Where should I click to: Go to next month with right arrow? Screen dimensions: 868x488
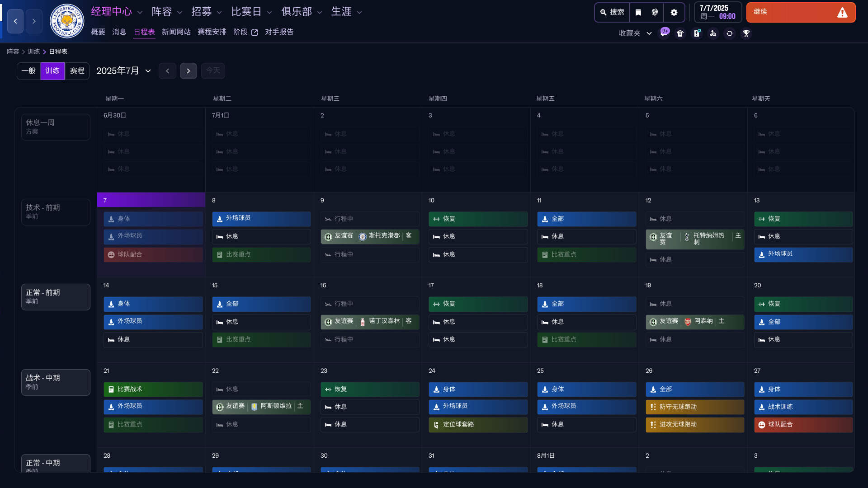pos(188,71)
